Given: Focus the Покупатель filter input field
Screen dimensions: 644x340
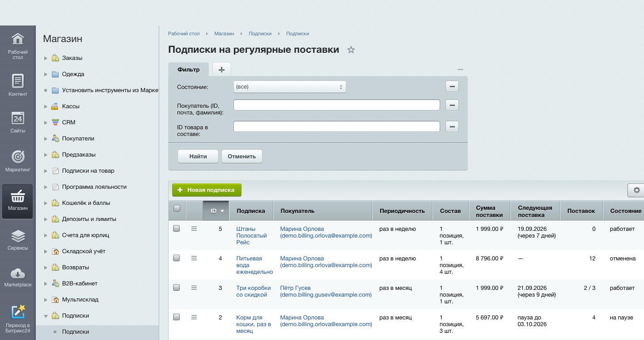Looking at the screenshot, I should (x=337, y=105).
